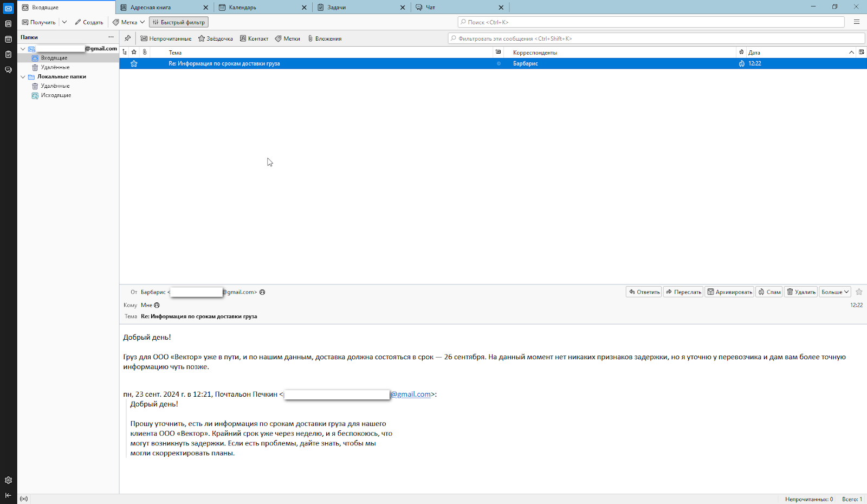Open the Chat sidebar icon
867x504 pixels.
tap(8, 70)
